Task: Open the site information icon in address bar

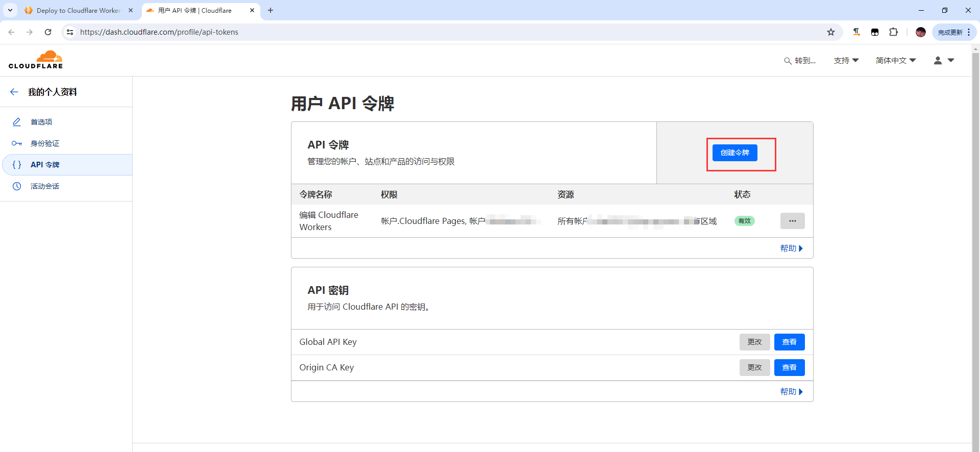Action: coord(70,32)
